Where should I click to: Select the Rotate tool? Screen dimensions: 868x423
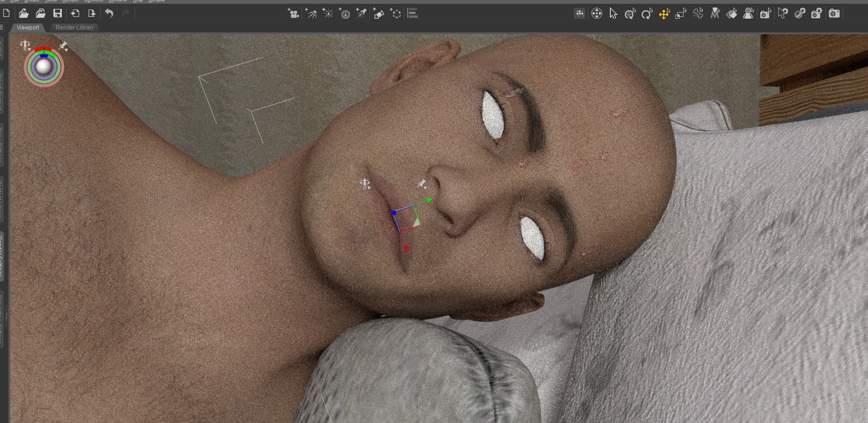647,14
